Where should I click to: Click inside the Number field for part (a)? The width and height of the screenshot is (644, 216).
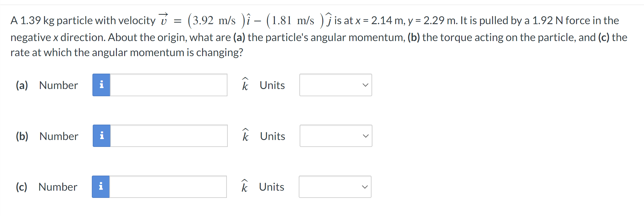pyautogui.click(x=169, y=85)
